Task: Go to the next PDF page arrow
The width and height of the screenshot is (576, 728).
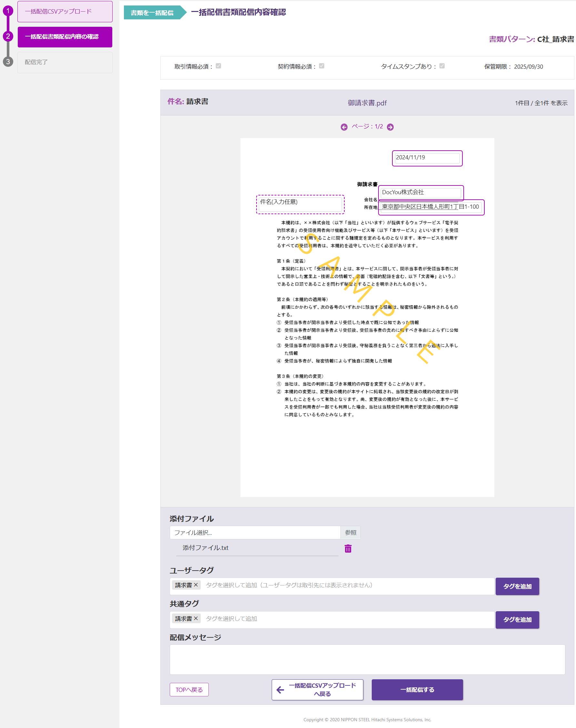Action: [390, 127]
